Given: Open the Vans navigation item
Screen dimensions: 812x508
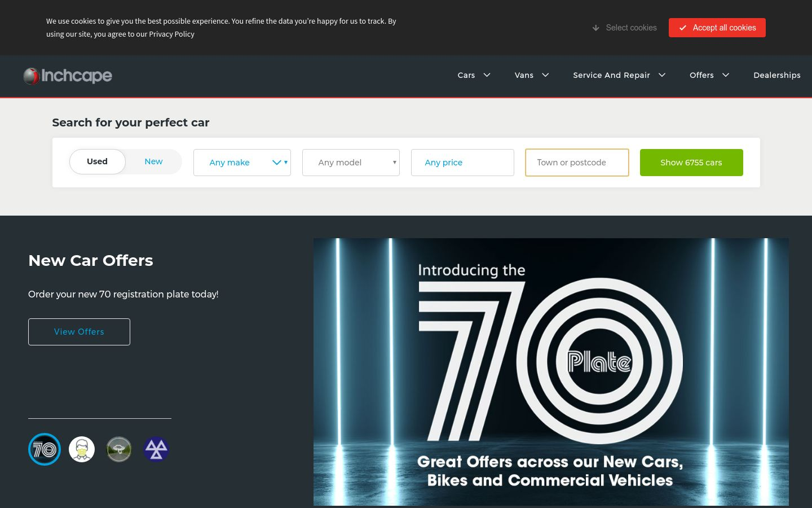Looking at the screenshot, I should [524, 75].
